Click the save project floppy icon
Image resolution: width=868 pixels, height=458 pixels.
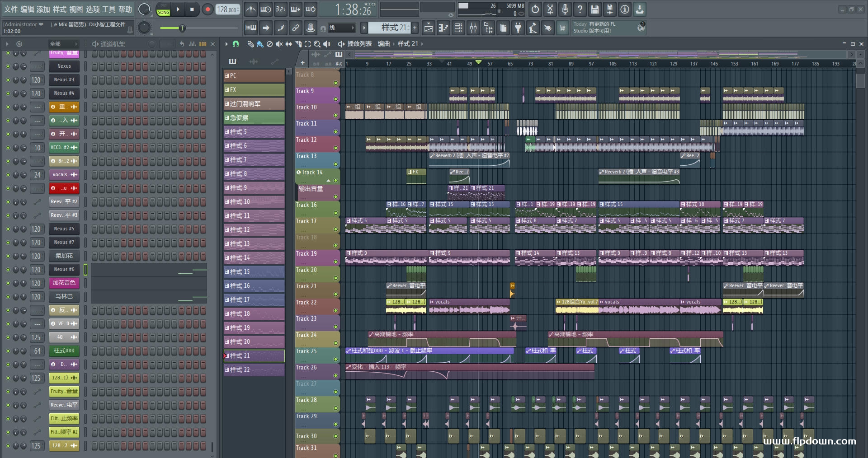pyautogui.click(x=595, y=9)
